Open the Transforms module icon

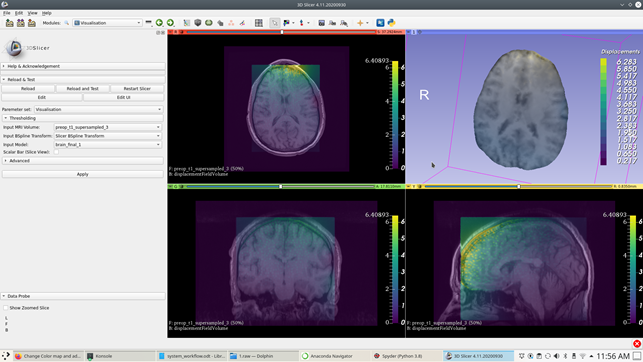(x=220, y=23)
